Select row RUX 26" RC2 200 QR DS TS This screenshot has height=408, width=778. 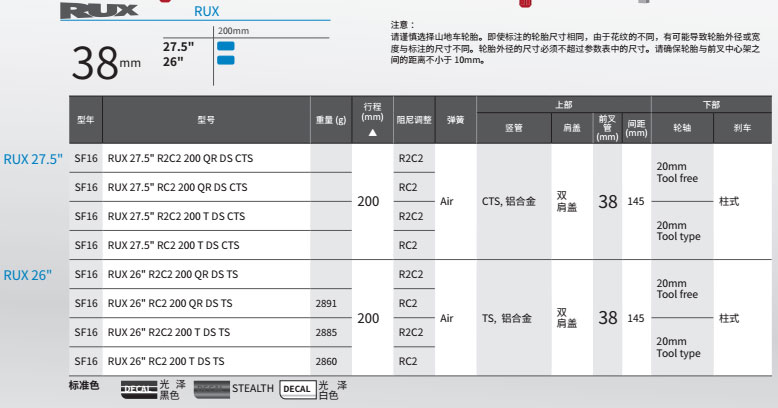point(210,303)
